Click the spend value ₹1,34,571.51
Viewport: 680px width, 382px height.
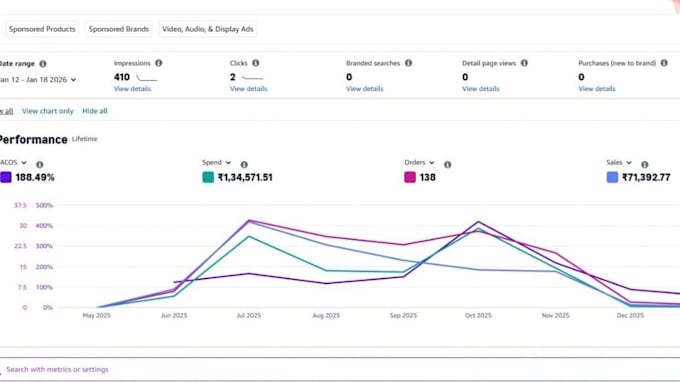[245, 177]
